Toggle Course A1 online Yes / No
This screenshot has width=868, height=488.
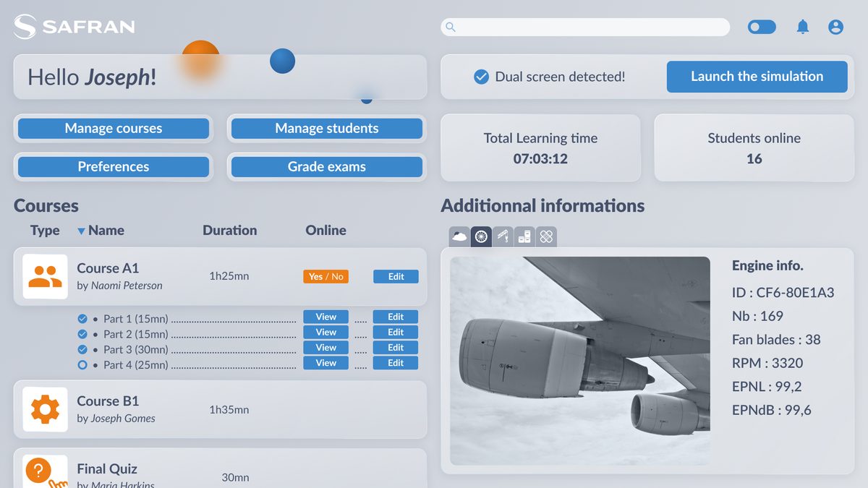(325, 276)
